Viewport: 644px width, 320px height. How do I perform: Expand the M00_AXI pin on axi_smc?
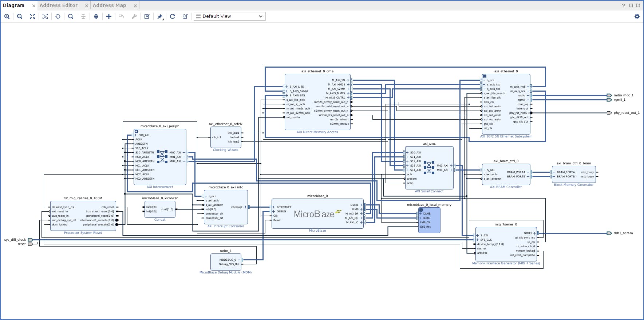[x=451, y=166]
